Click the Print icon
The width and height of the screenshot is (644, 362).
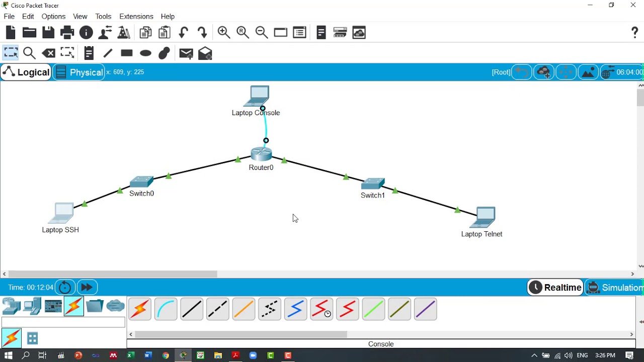[67, 33]
